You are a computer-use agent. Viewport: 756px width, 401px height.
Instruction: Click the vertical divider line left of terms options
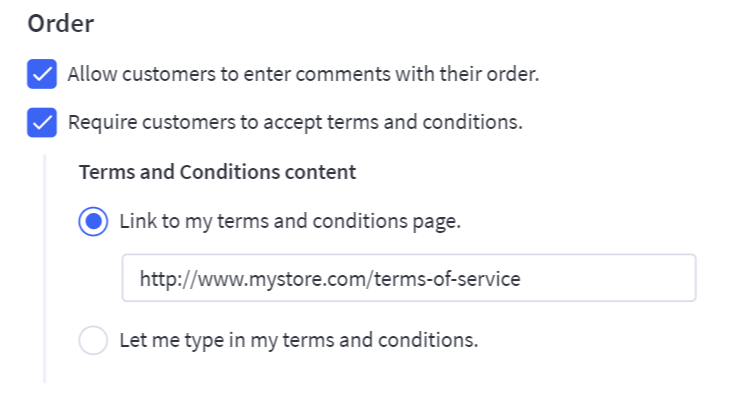point(45,270)
